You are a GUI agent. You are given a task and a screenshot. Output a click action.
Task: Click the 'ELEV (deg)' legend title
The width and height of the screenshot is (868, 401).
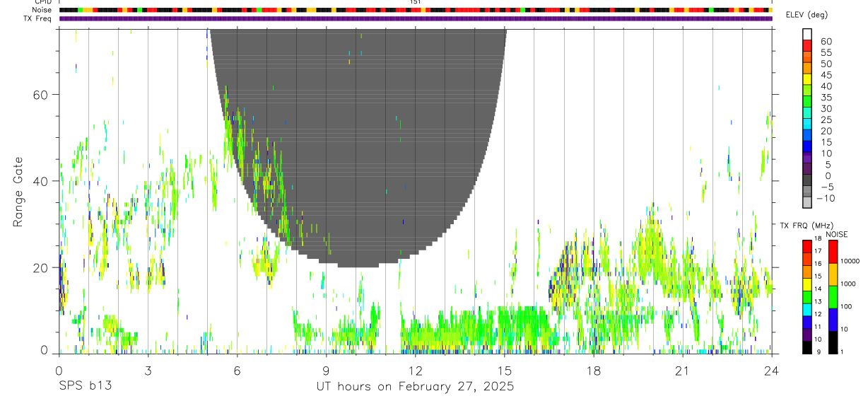point(807,15)
